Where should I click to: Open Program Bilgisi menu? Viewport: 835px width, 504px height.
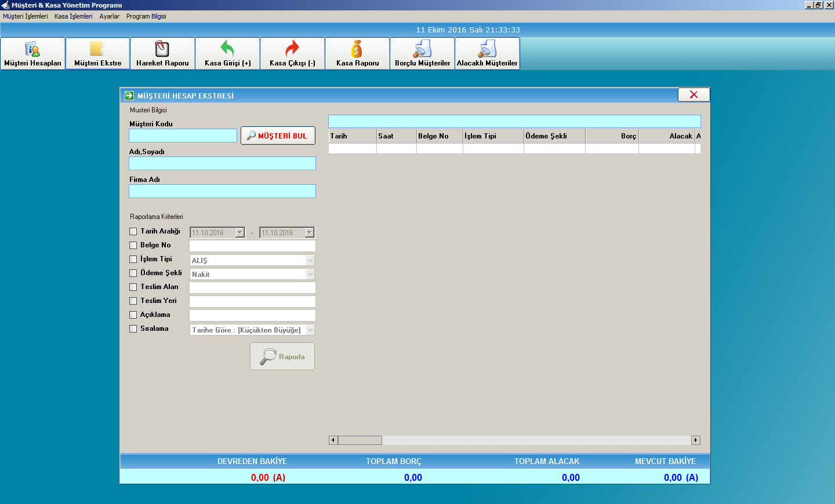point(146,16)
